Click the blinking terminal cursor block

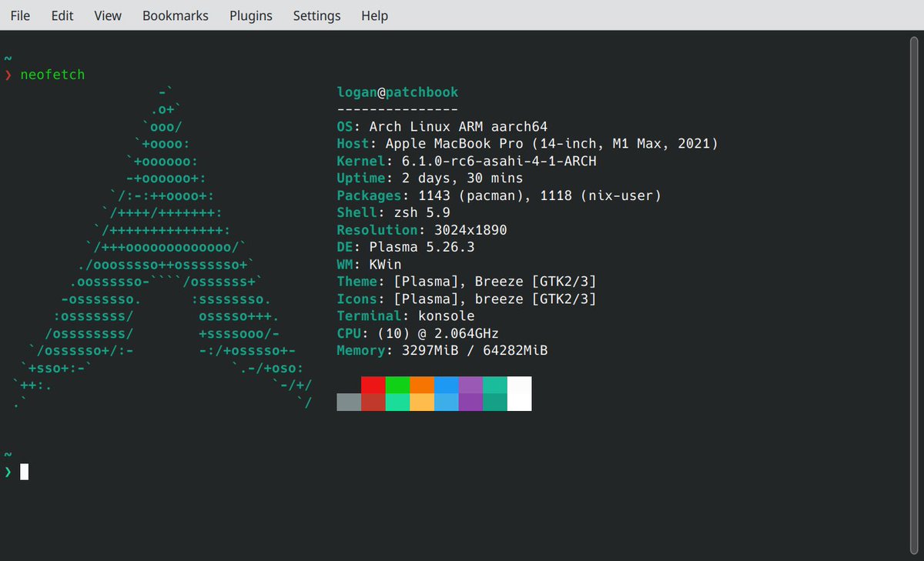[24, 472]
